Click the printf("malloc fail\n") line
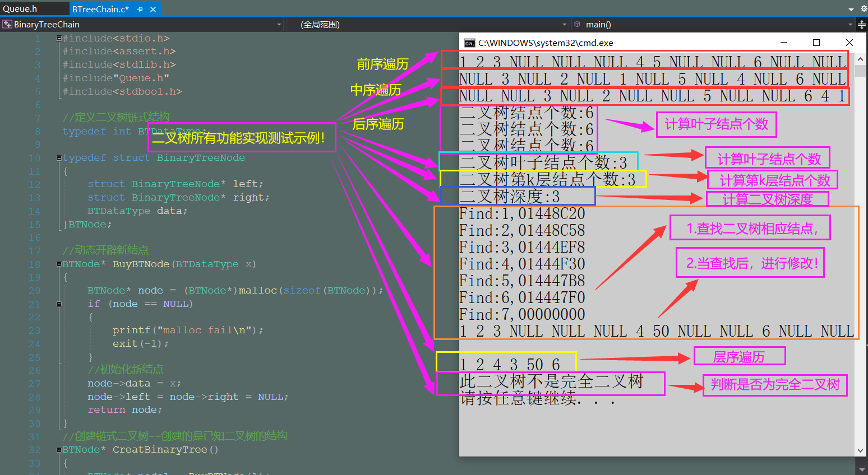The width and height of the screenshot is (868, 475). (x=188, y=330)
